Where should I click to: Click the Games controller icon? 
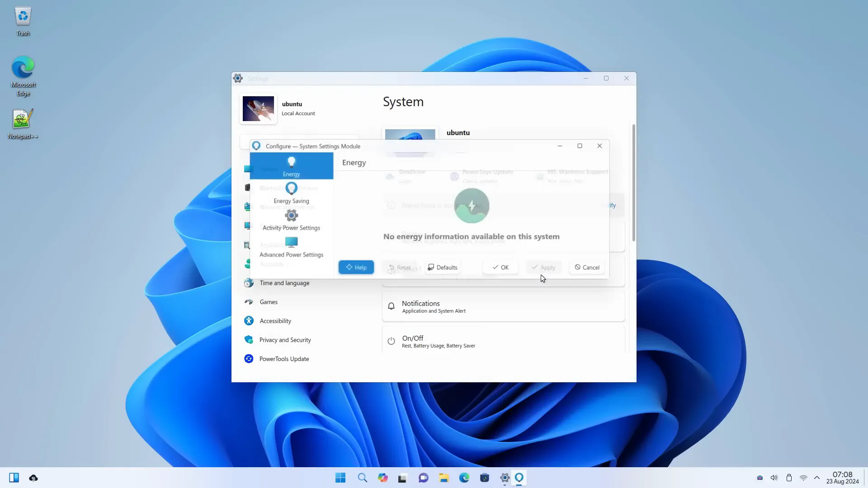coord(249,302)
